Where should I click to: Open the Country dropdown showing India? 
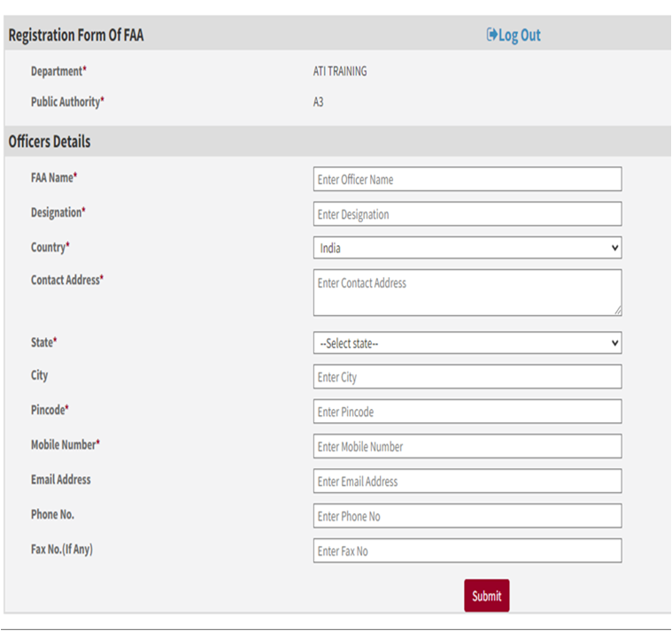pos(467,249)
